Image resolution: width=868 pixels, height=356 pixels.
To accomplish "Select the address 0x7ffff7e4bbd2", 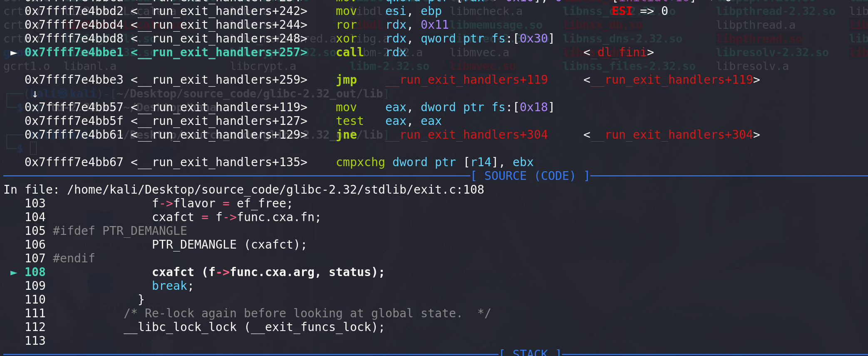I will 74,11.
